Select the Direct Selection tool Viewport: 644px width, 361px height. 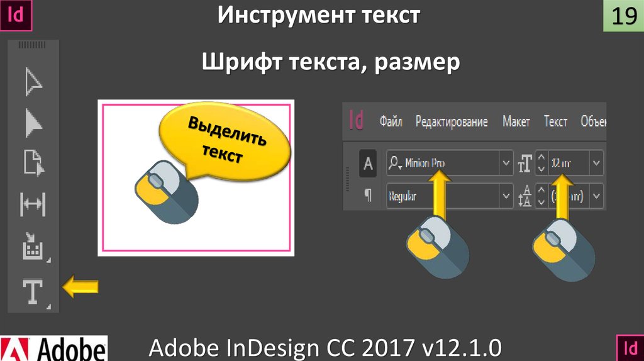click(x=33, y=123)
